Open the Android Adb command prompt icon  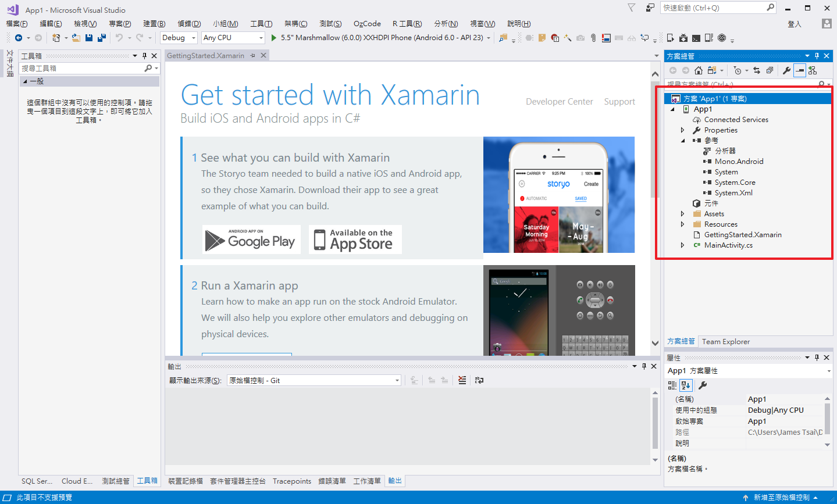tap(696, 38)
